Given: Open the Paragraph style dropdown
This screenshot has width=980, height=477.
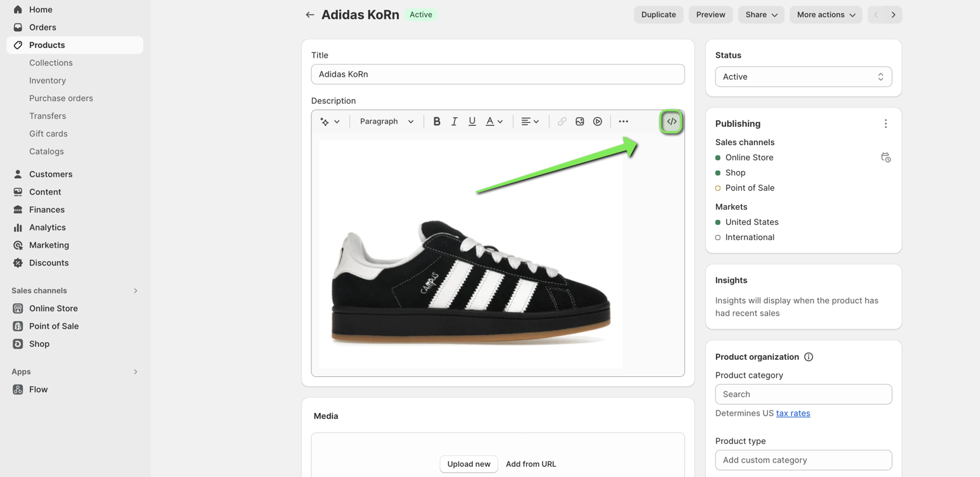Looking at the screenshot, I should (x=387, y=122).
